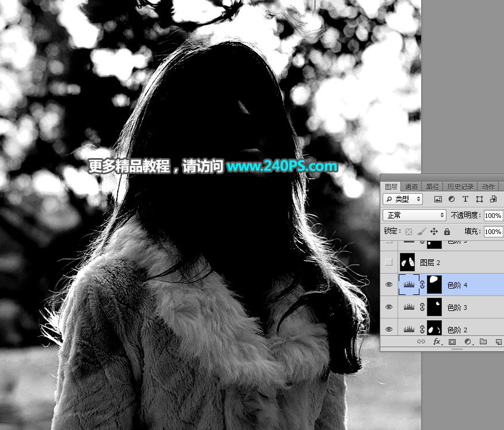Open the fx layer style menu

437,341
